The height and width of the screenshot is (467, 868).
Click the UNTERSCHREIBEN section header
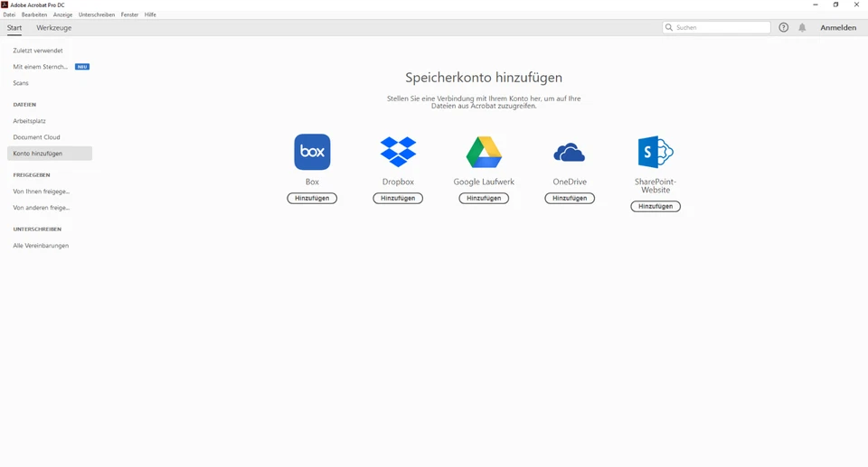(37, 229)
